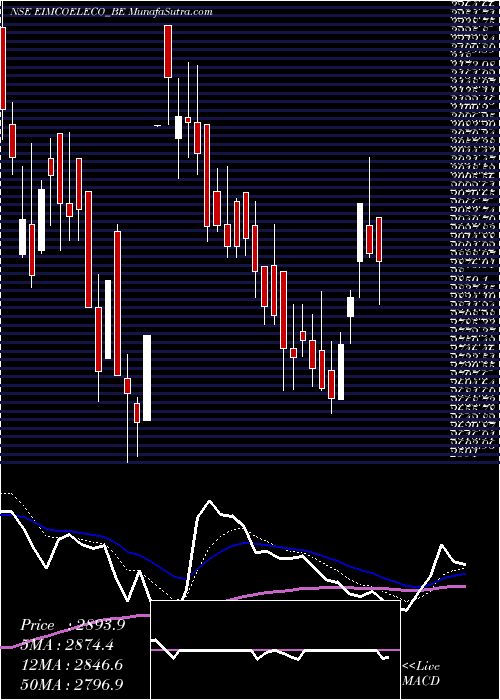This screenshot has height=700, width=500.
Task: Click the 12MA : 2846.6 value
Action: pos(71,664)
